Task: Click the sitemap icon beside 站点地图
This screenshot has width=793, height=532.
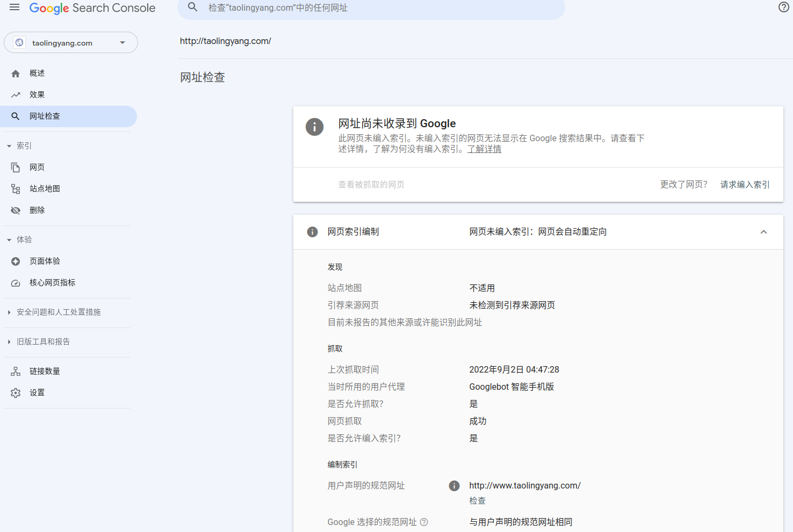Action: pyautogui.click(x=16, y=189)
